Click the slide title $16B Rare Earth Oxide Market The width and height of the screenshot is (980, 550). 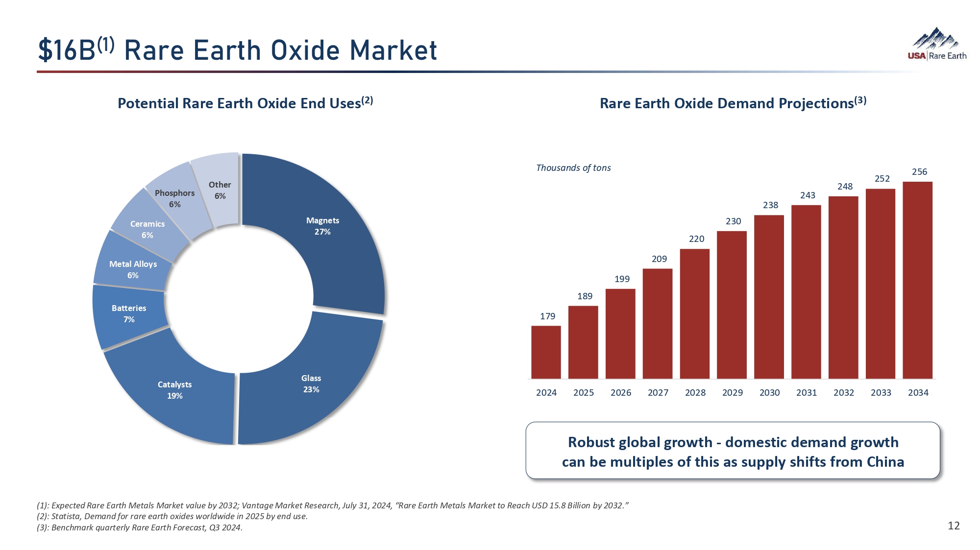coord(238,50)
